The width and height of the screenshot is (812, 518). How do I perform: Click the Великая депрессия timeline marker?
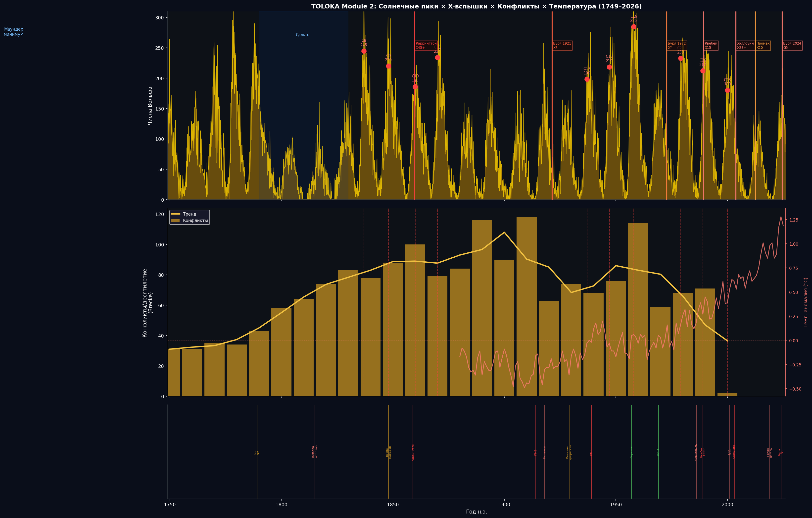569,452
